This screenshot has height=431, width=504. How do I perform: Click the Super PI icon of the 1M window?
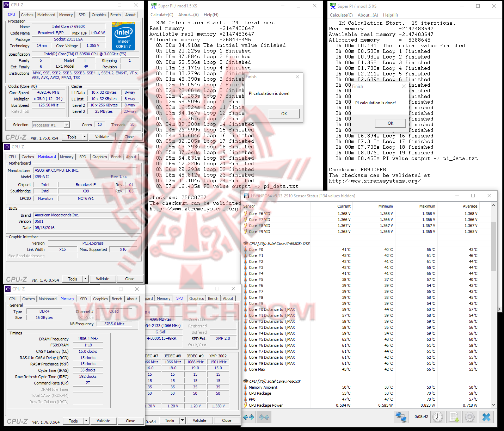point(333,6)
